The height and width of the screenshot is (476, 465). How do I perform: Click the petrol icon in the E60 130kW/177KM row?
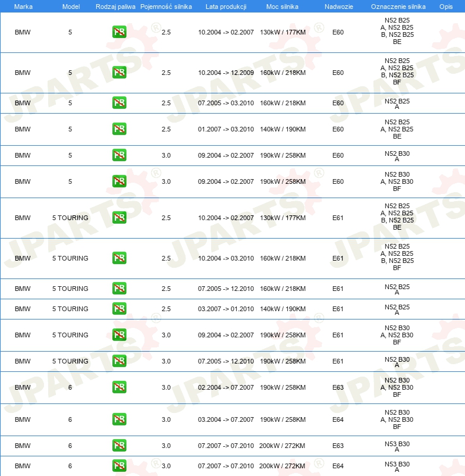(119, 32)
